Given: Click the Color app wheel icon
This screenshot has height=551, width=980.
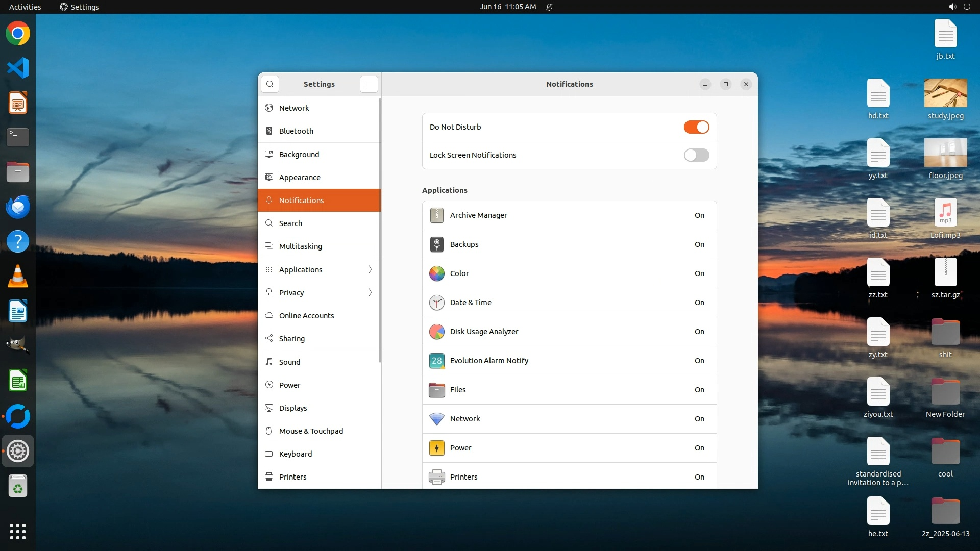Looking at the screenshot, I should click(x=436, y=273).
